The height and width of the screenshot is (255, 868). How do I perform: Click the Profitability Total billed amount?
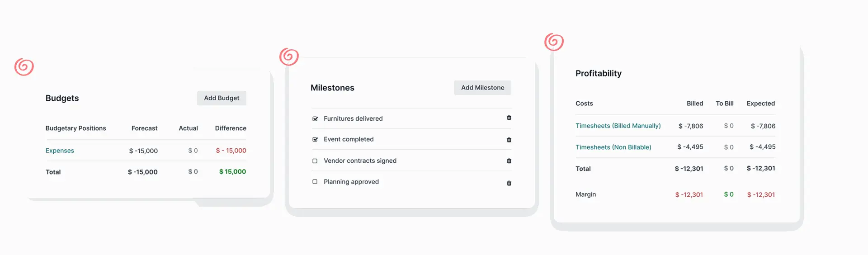[689, 169]
